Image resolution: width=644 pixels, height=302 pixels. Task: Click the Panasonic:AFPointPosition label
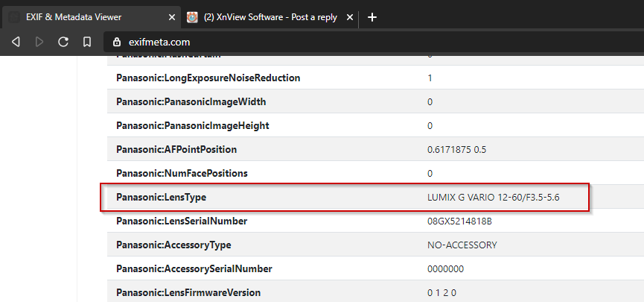(x=176, y=150)
